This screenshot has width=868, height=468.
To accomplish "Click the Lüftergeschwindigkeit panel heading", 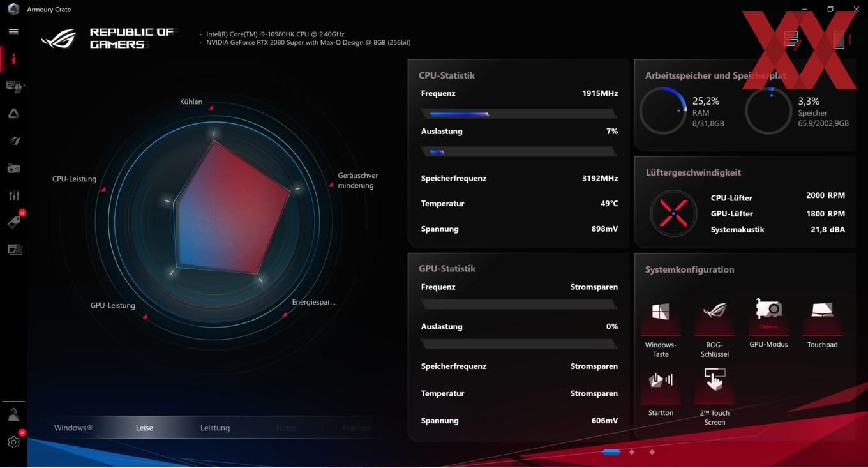I will (x=693, y=172).
